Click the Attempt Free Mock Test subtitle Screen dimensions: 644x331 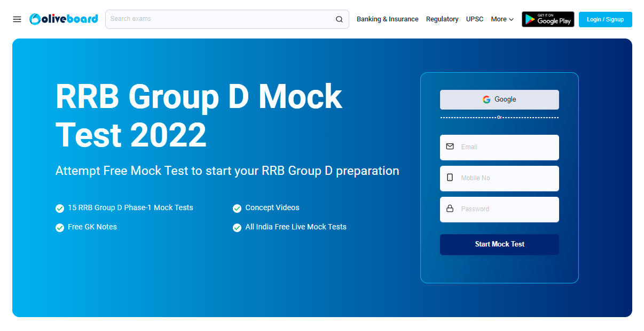[227, 171]
